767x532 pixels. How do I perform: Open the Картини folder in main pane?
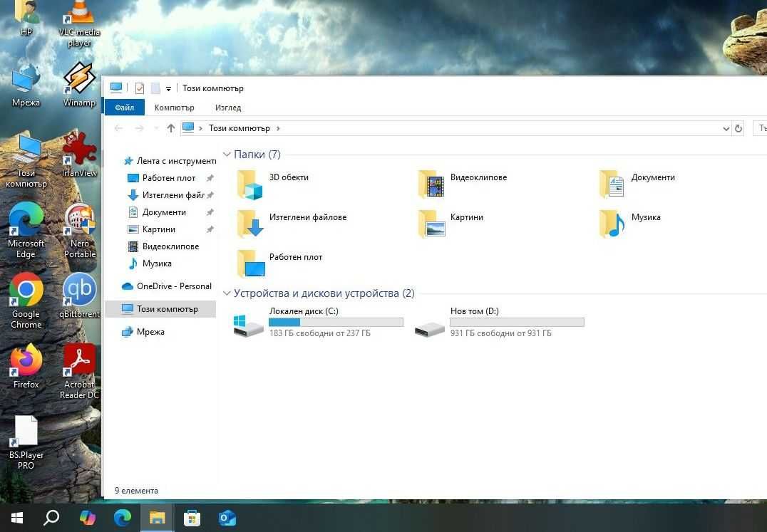pyautogui.click(x=451, y=224)
